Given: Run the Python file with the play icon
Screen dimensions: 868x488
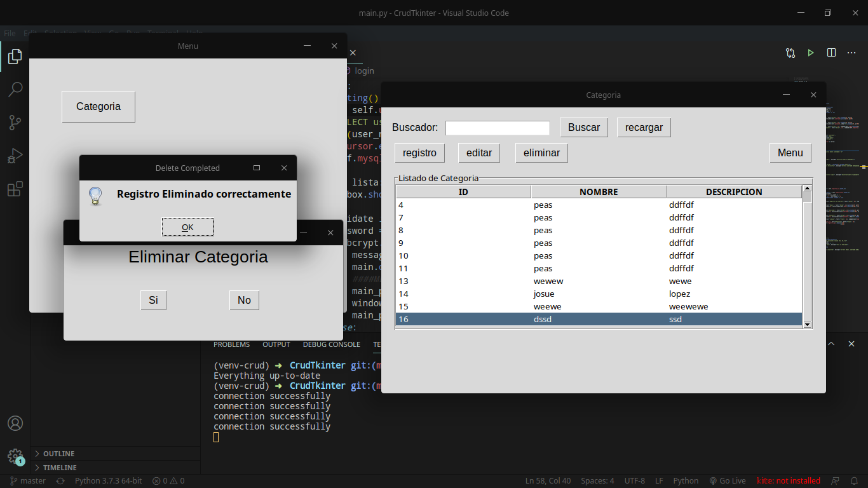Looking at the screenshot, I should pyautogui.click(x=810, y=53).
